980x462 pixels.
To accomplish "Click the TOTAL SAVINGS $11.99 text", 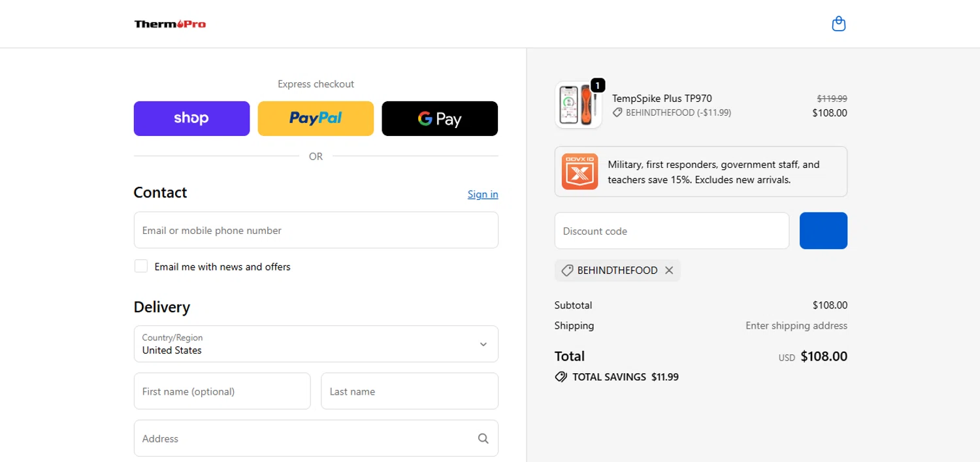I will [x=625, y=377].
